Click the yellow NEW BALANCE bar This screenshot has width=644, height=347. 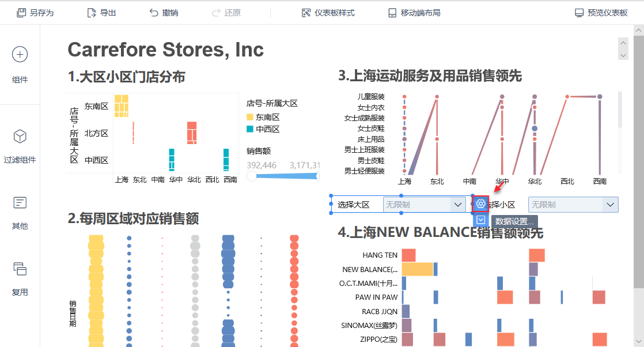click(417, 269)
